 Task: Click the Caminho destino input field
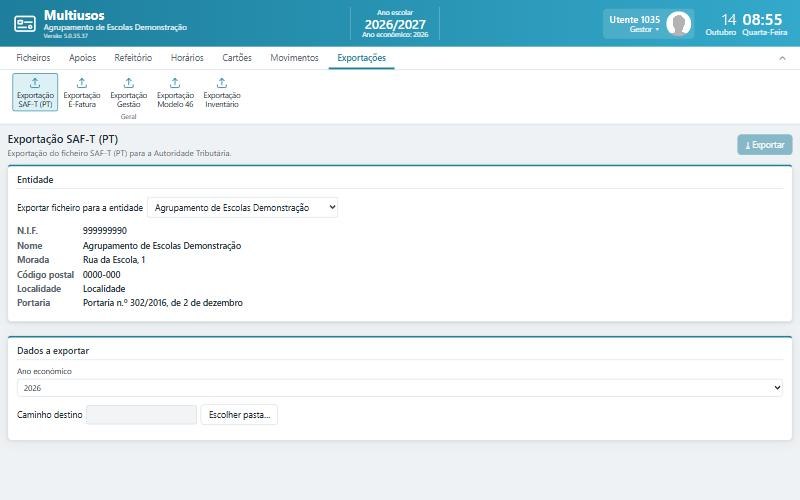click(141, 415)
